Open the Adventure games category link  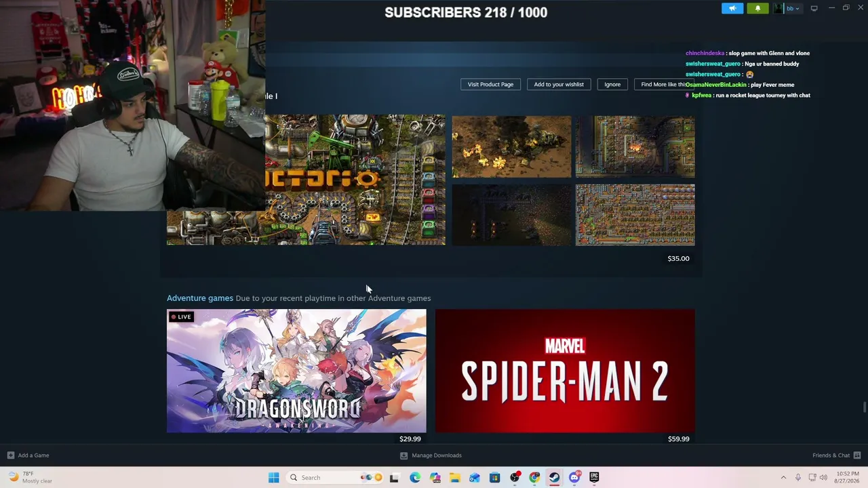pos(200,298)
